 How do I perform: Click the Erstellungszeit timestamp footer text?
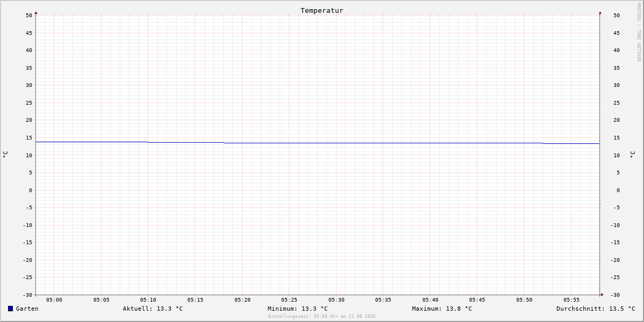(322, 317)
